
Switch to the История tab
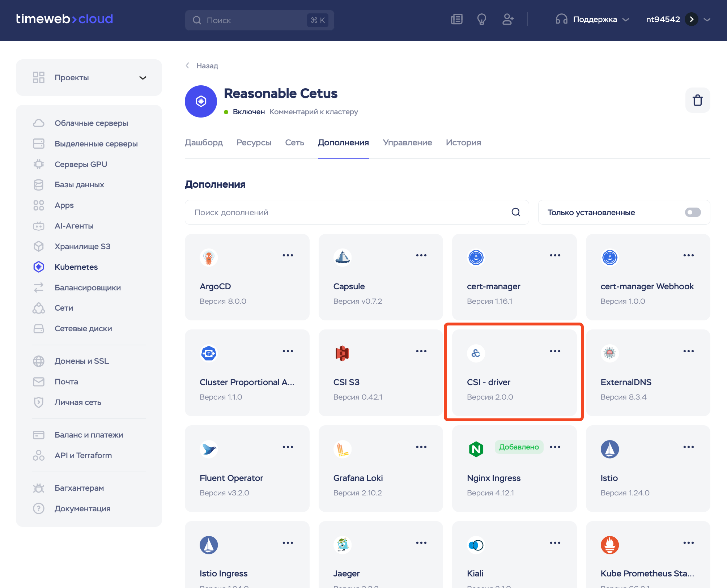(x=463, y=142)
